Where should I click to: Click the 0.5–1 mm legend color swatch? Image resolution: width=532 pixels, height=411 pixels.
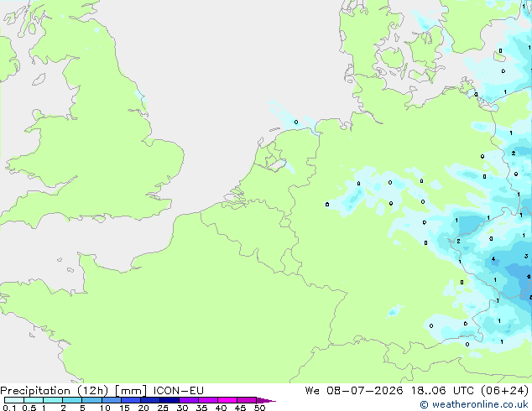pos(34,400)
